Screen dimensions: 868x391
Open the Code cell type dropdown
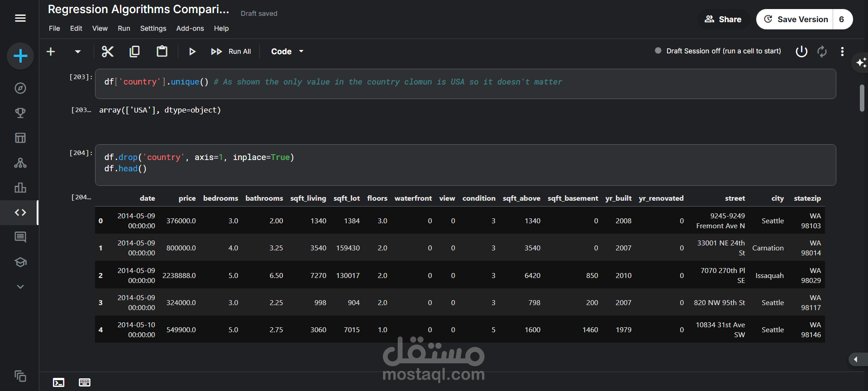pos(287,52)
